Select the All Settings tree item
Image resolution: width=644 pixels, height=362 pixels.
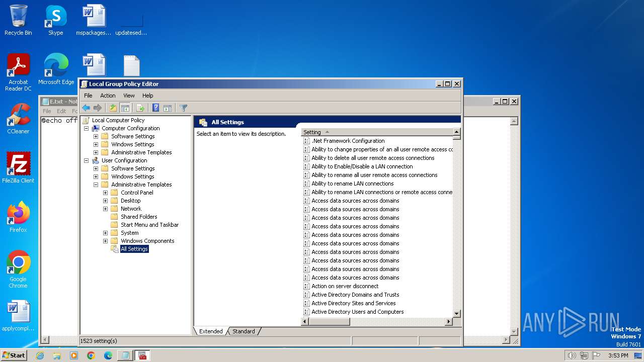134,249
